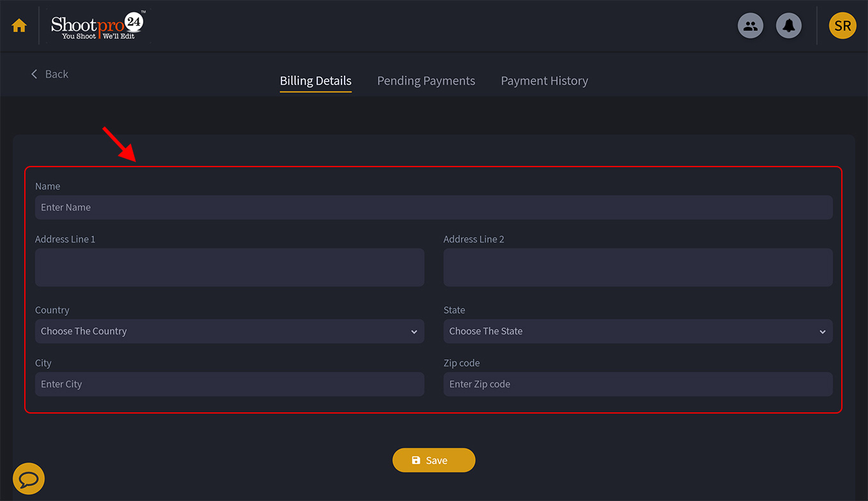Select the Billing Details tab

315,80
